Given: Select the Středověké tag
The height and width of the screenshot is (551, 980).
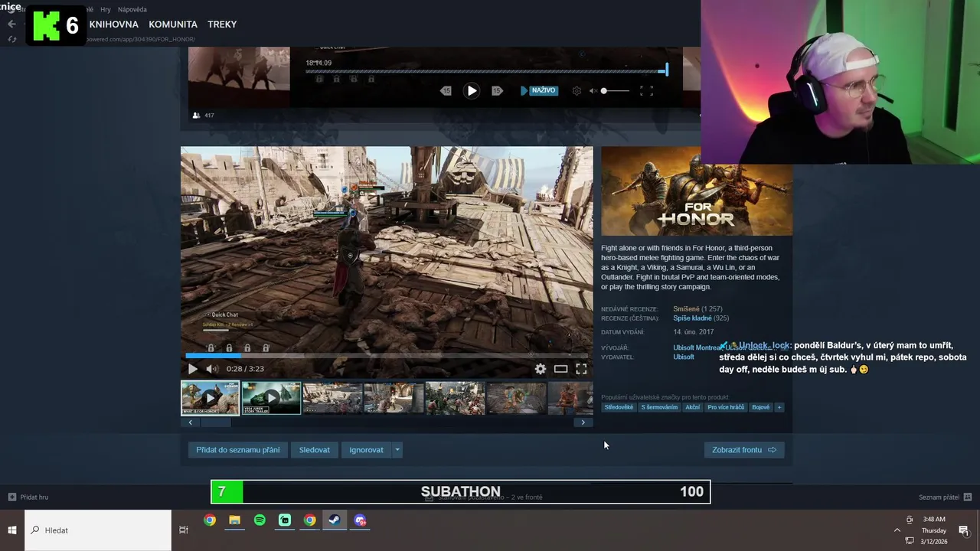Looking at the screenshot, I should pyautogui.click(x=619, y=407).
